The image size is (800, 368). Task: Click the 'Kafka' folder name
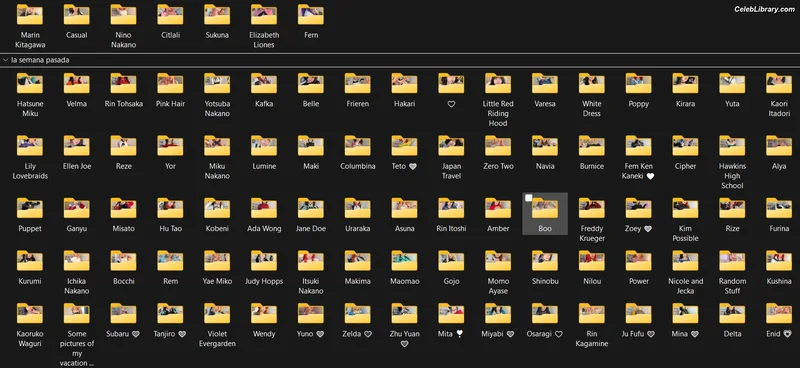tap(264, 104)
